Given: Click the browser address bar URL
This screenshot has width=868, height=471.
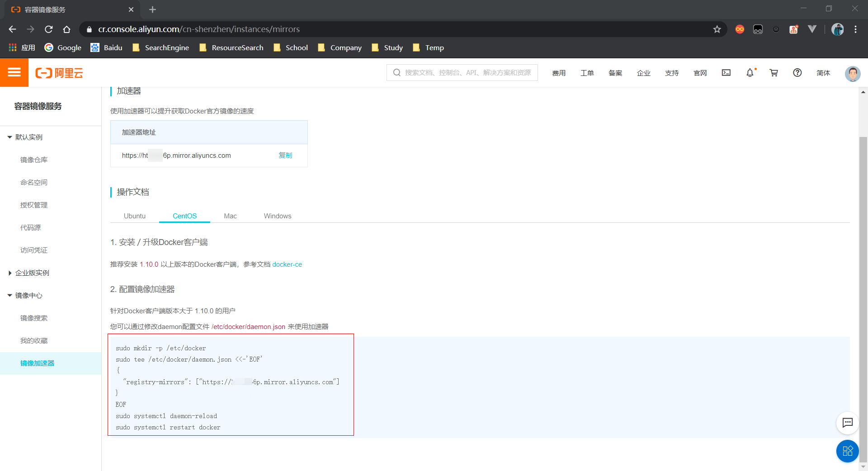Looking at the screenshot, I should (x=199, y=29).
